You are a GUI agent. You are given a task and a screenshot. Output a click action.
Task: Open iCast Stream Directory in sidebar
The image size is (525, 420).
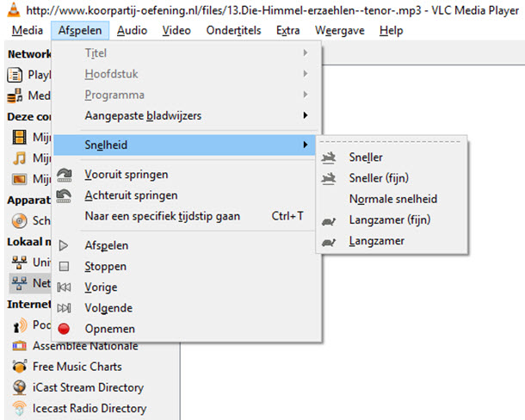pyautogui.click(x=89, y=387)
